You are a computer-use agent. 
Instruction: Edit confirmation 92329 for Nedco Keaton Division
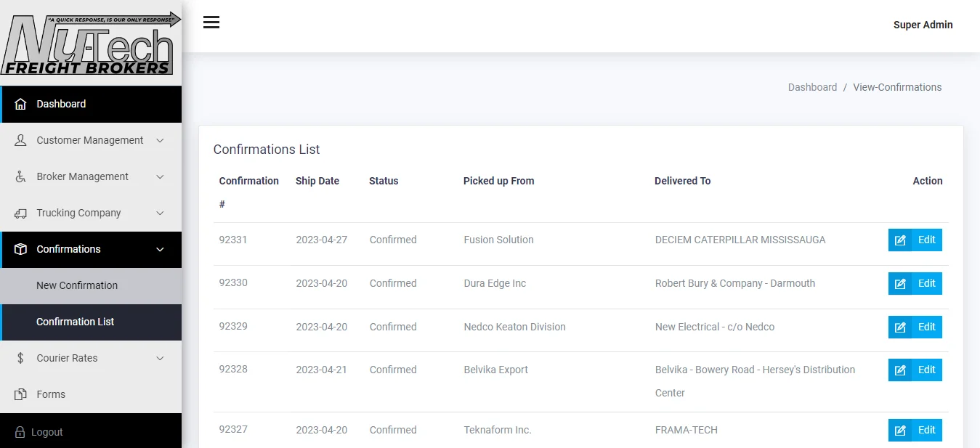coord(915,327)
